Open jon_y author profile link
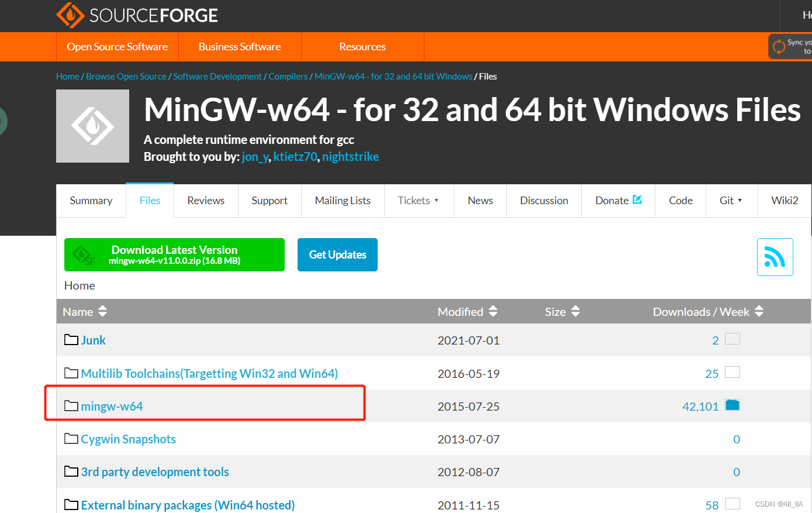812x513 pixels. pos(255,157)
